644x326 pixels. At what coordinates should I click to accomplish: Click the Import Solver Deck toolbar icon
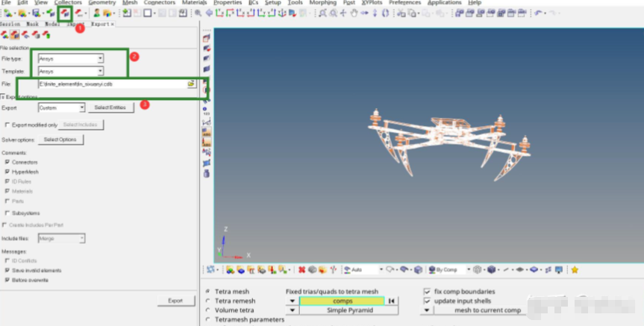click(51, 13)
